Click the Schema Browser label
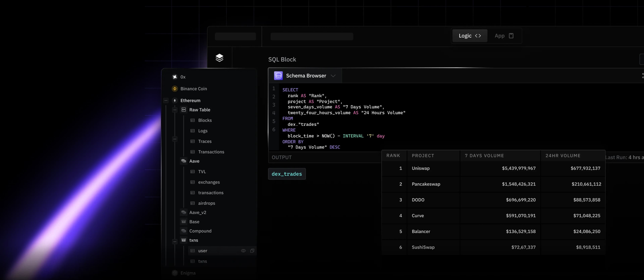Viewport: 644px width, 280px height. pyautogui.click(x=306, y=76)
